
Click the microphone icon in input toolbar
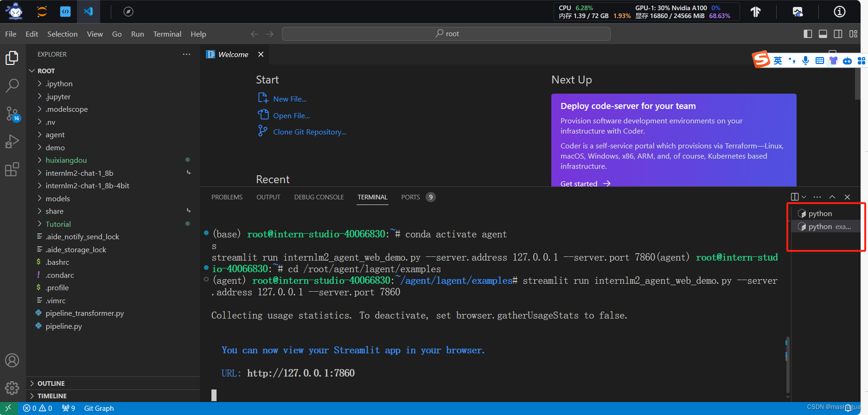point(805,60)
